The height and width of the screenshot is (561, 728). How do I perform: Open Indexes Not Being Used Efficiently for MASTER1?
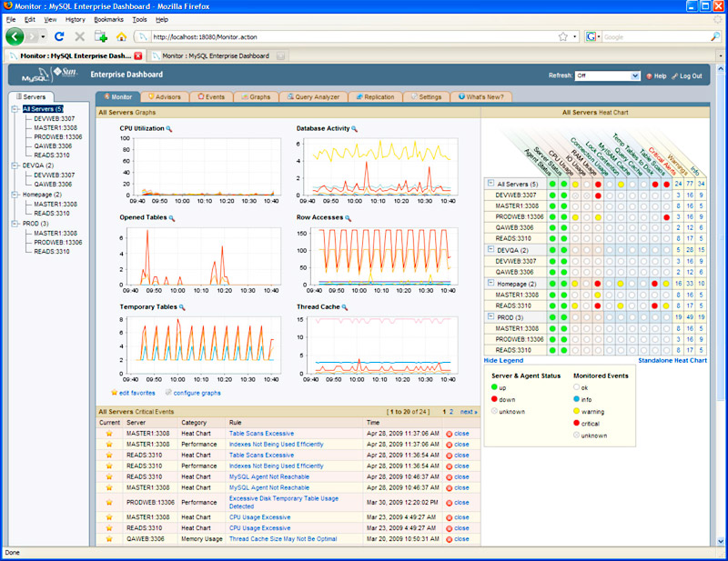click(277, 444)
